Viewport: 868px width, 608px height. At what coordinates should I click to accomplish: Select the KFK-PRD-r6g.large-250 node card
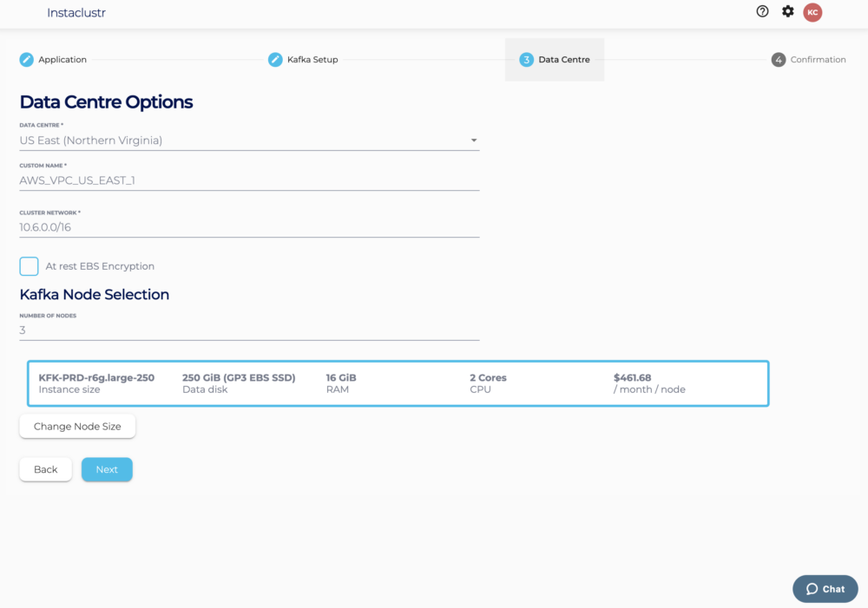(x=398, y=382)
